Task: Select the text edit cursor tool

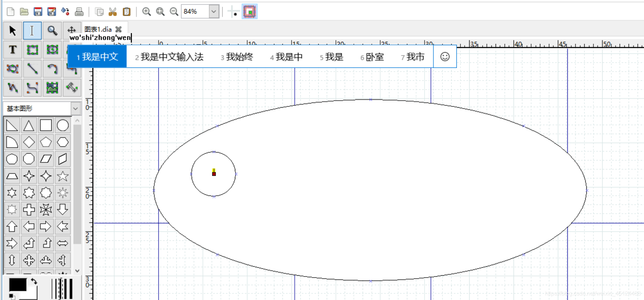Action: coord(32,31)
